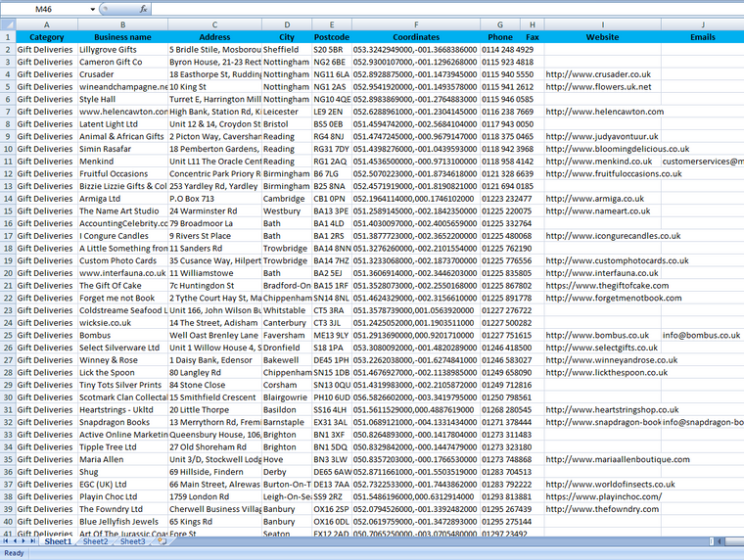Select the Cameron Gift Co cell
Screen dimensions: 744x560
(122, 62)
